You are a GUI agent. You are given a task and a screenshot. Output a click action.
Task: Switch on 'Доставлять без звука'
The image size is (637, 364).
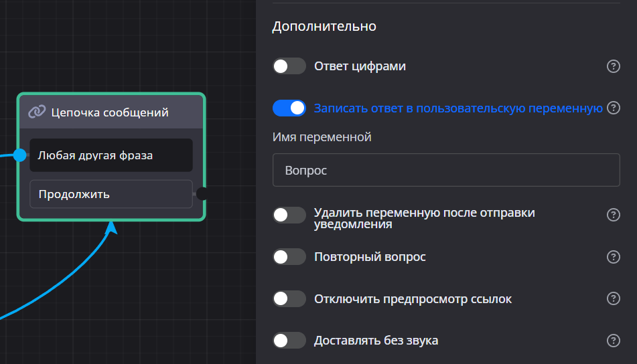click(x=289, y=341)
